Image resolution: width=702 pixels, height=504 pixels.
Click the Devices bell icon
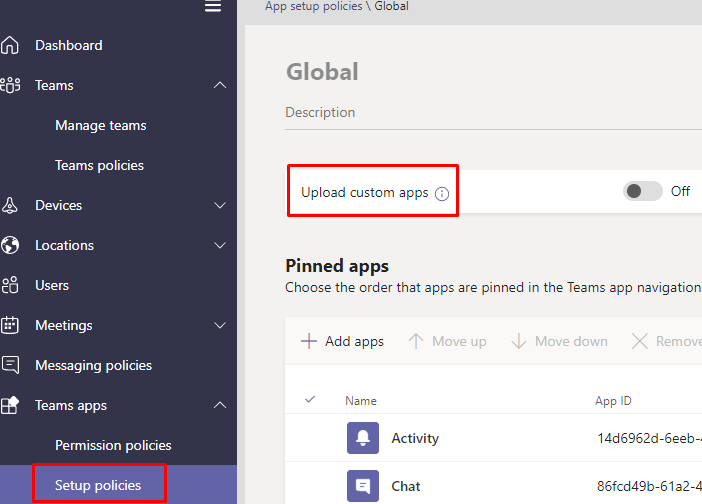[x=10, y=205]
